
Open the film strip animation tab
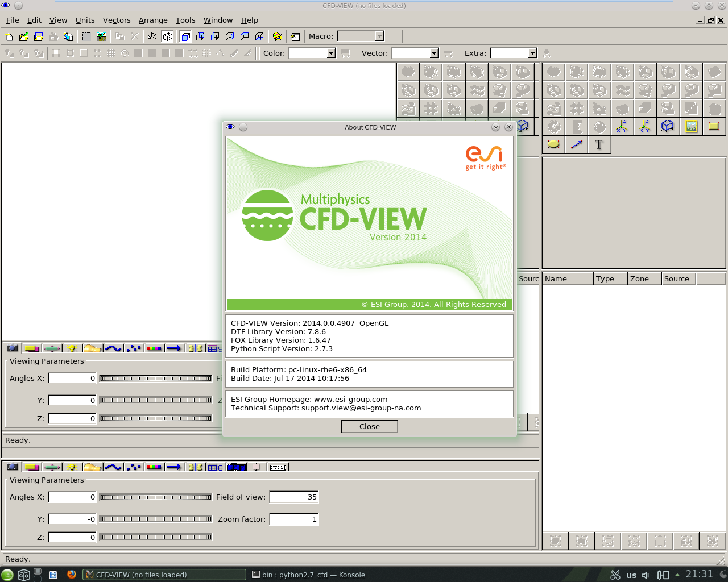(237, 467)
